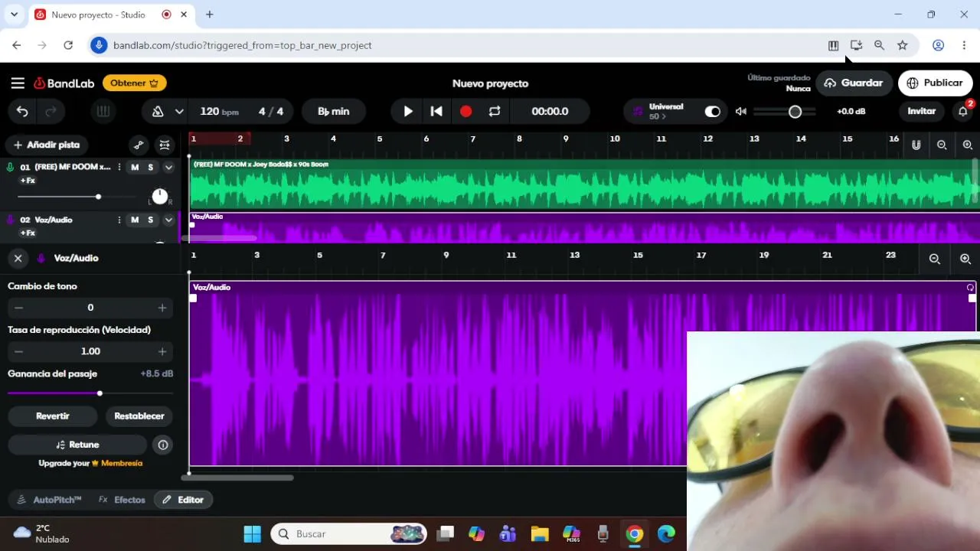Expand track 01 options chevron
Screen dimensions: 980x551
[168, 168]
